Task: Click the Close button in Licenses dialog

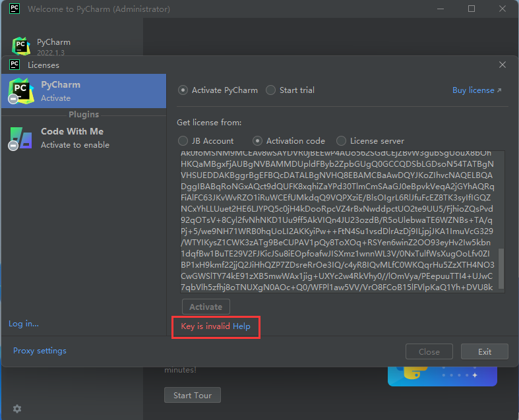Action: click(x=429, y=352)
